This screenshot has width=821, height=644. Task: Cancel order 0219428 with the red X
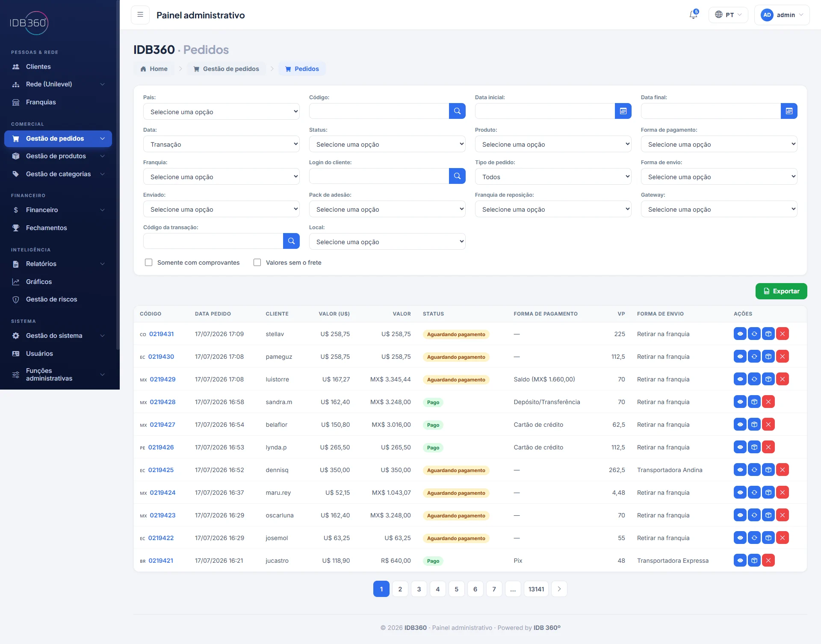pyautogui.click(x=768, y=402)
